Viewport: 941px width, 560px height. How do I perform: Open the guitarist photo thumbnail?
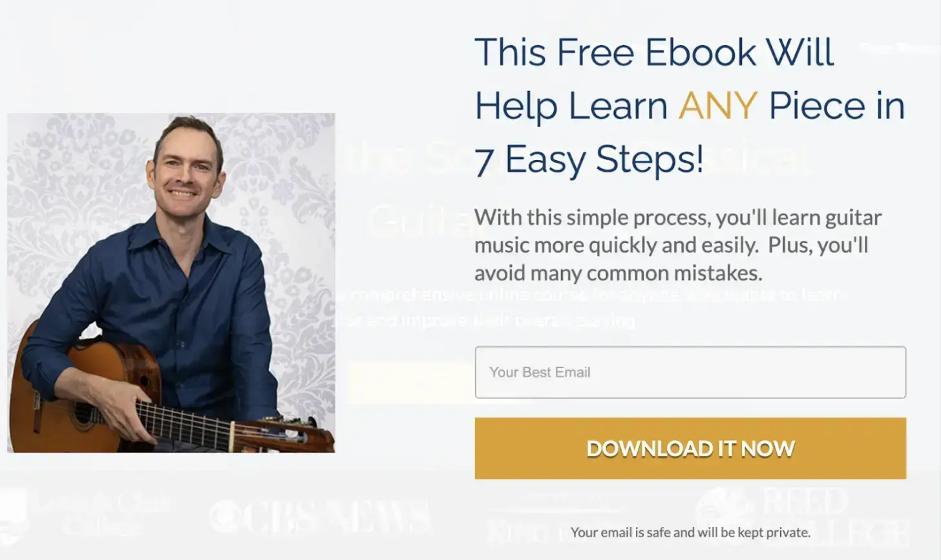tap(171, 283)
